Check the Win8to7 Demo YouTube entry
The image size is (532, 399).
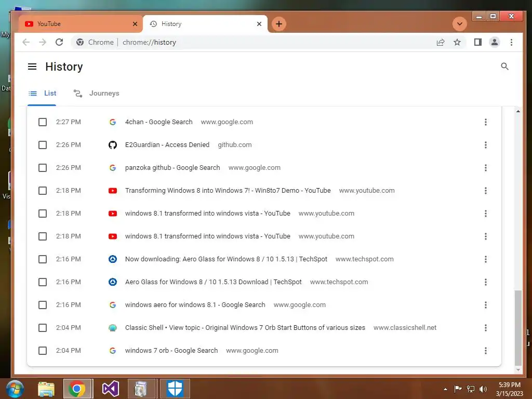click(43, 191)
